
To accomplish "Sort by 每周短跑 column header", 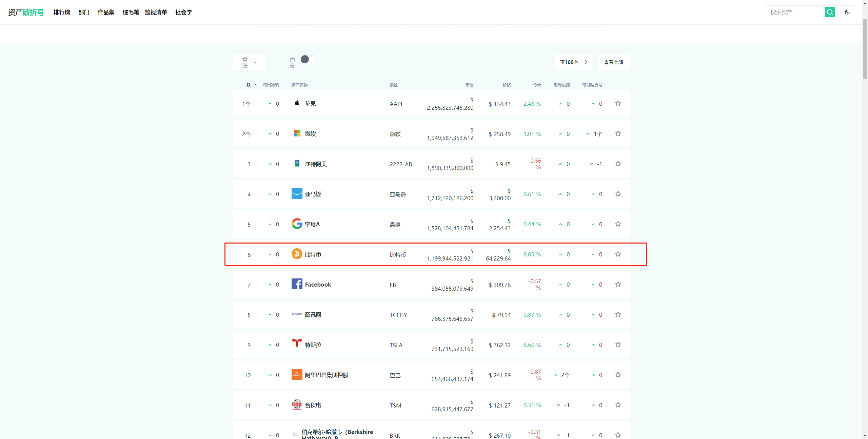I will pyautogui.click(x=561, y=85).
